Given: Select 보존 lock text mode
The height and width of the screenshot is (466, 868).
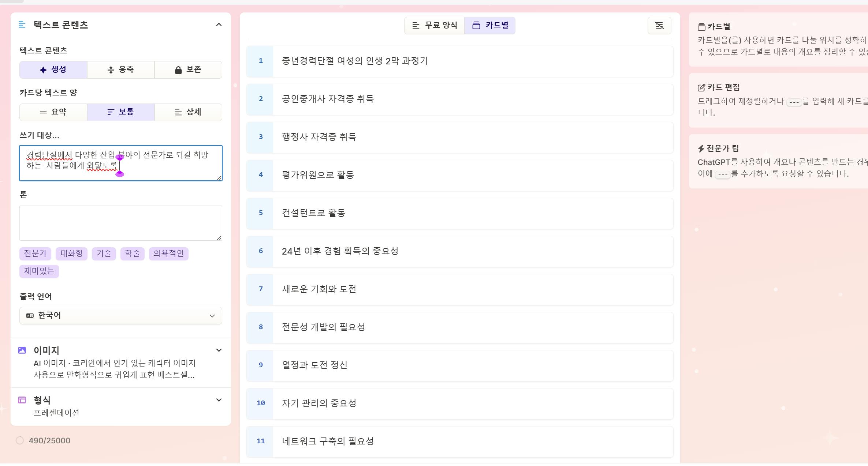Looking at the screenshot, I should 188,70.
